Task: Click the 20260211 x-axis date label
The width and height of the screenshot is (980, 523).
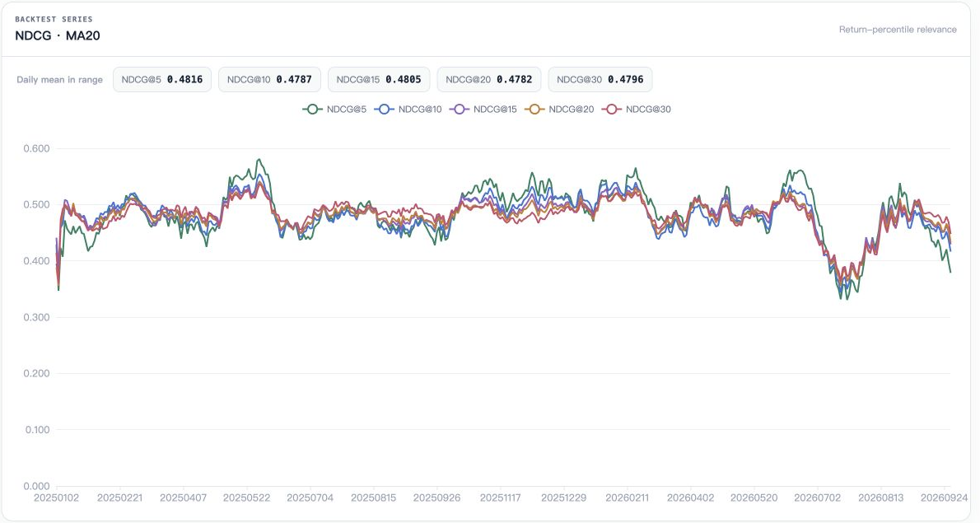Action: (627, 498)
